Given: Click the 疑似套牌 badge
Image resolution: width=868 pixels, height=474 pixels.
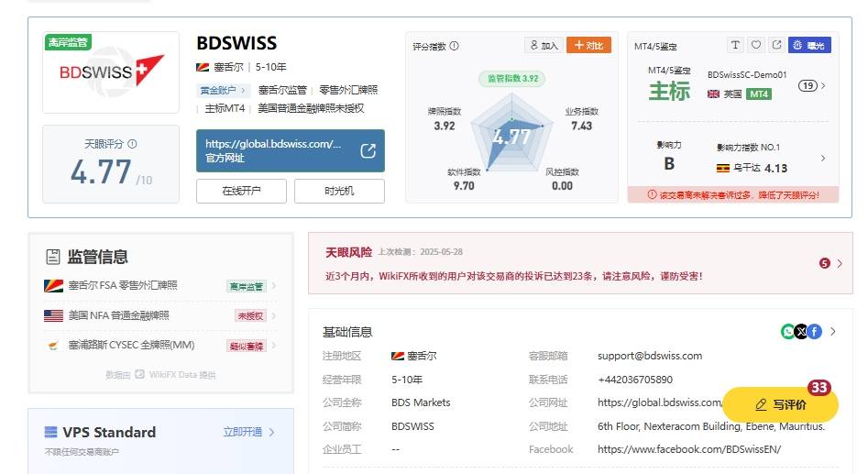Looking at the screenshot, I should (247, 346).
